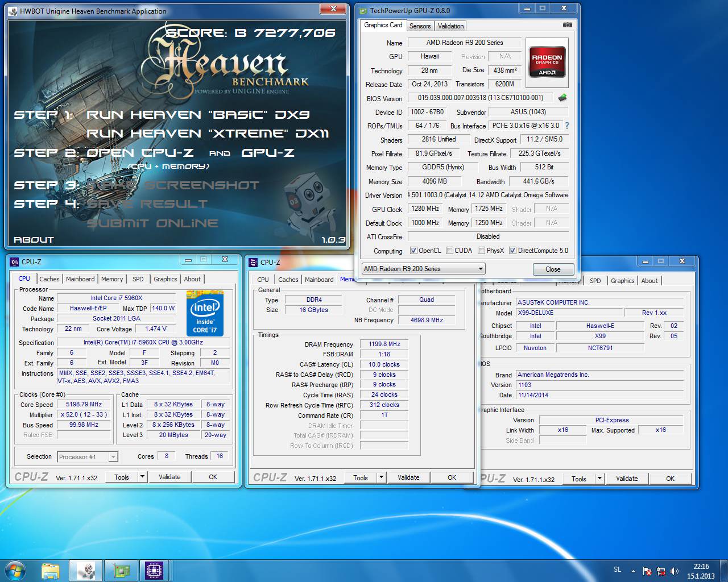This screenshot has height=582, width=728.
Task: Open Windows Explorer from the taskbar
Action: 50,571
